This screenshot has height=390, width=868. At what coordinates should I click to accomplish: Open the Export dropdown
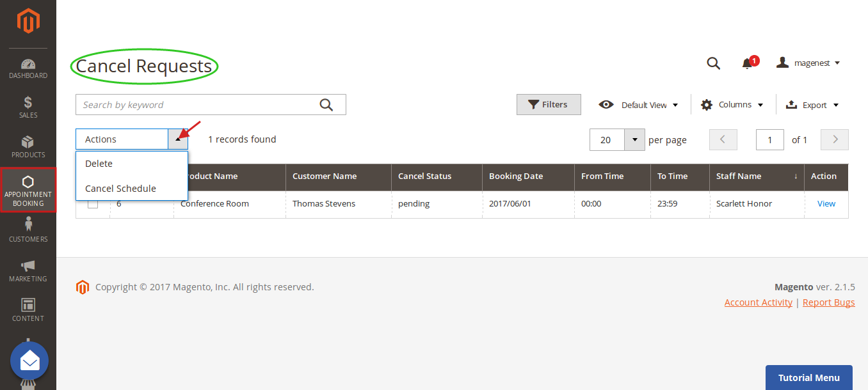[812, 105]
